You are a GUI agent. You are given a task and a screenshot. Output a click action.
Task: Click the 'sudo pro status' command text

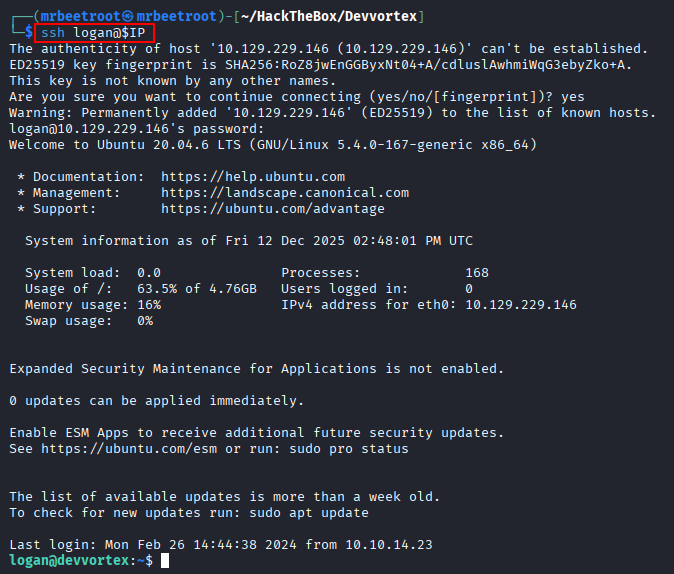pos(349,449)
